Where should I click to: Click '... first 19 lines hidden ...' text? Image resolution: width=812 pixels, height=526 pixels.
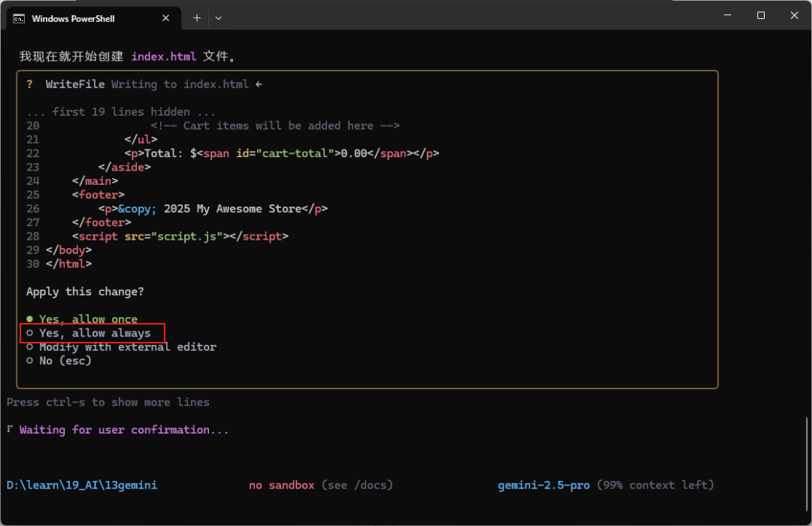point(120,112)
